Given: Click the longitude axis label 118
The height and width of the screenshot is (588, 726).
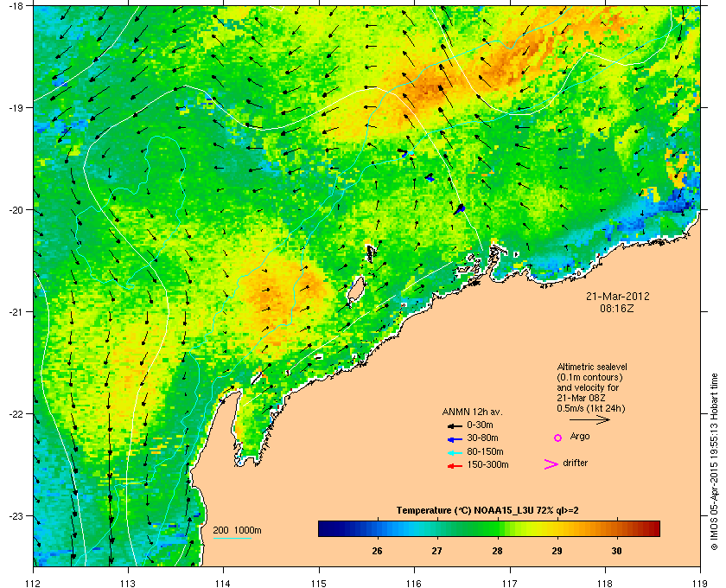Looking at the screenshot, I should click(605, 584).
